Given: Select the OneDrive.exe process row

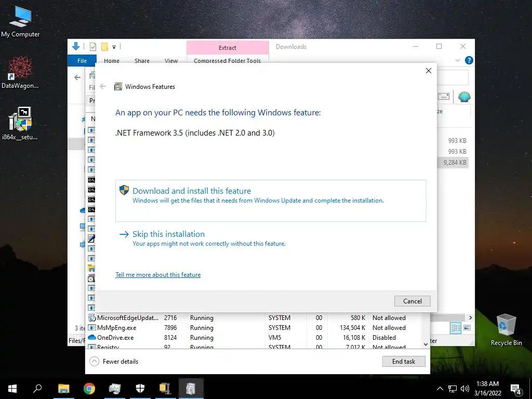Looking at the screenshot, I should coord(254,338).
